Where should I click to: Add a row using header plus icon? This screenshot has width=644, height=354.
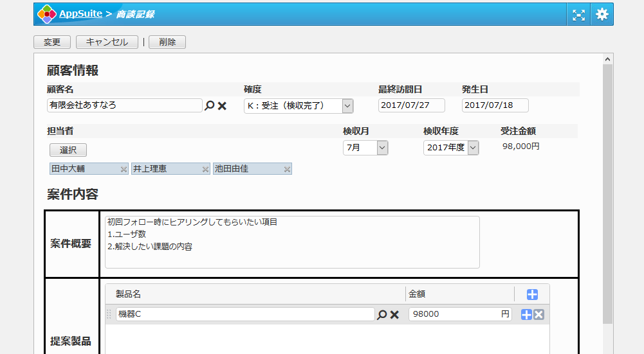click(532, 294)
